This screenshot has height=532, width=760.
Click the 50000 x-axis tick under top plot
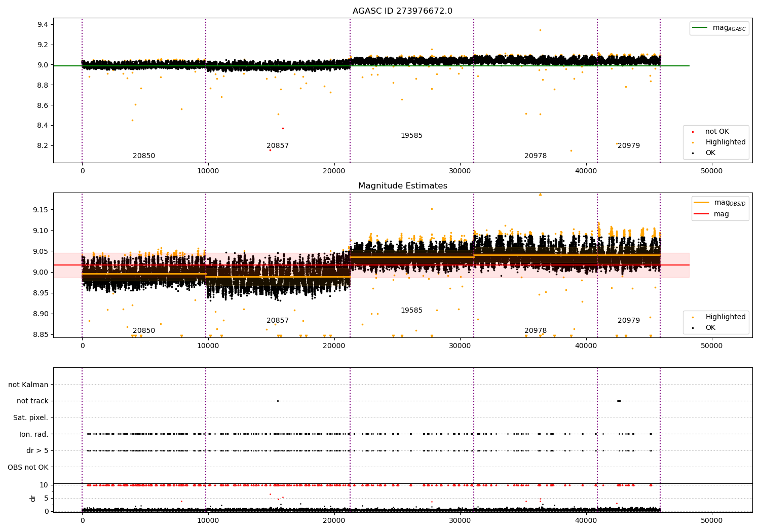711,171
